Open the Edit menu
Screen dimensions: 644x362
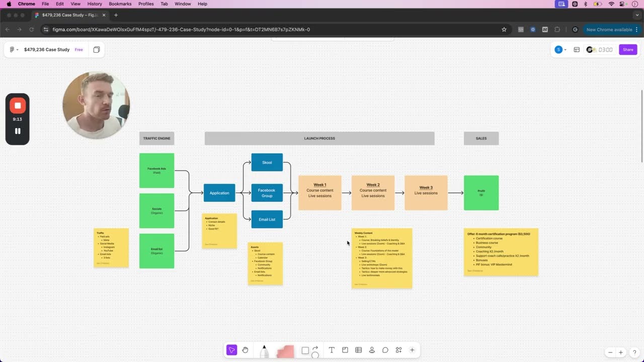click(60, 4)
